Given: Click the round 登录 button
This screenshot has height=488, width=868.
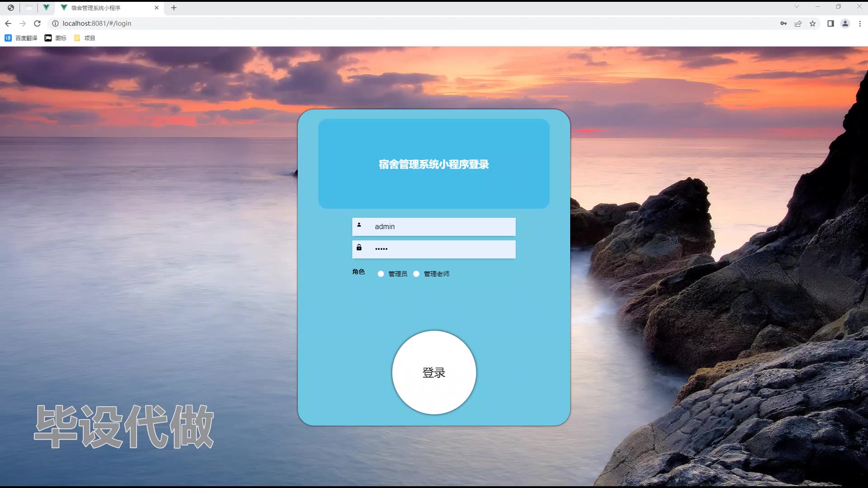Looking at the screenshot, I should click(x=434, y=372).
